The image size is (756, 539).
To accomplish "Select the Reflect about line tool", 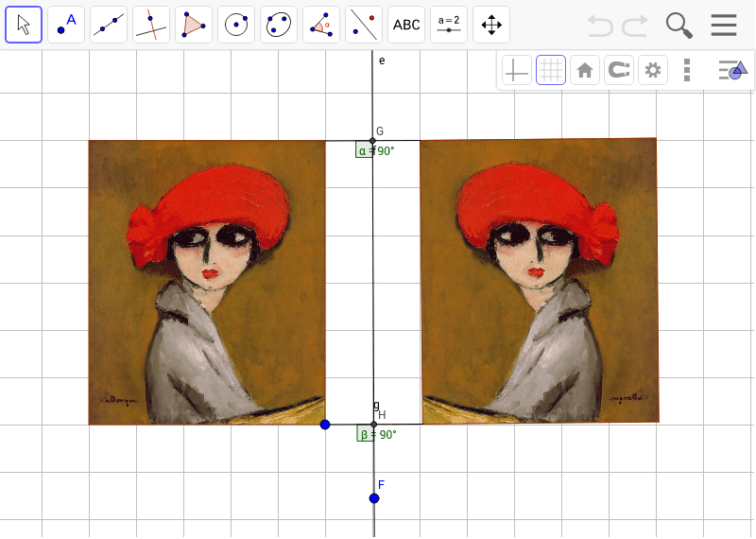I will coord(364,25).
